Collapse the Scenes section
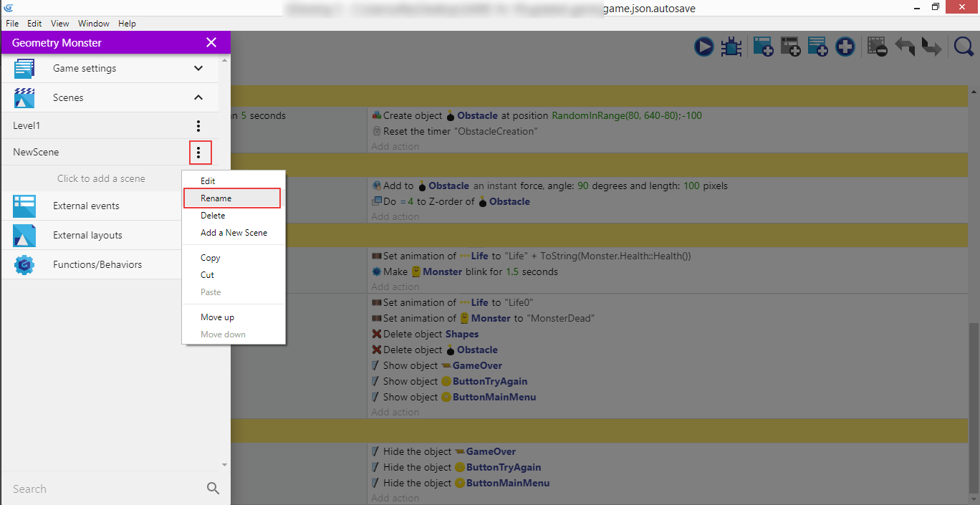Screen dimensions: 980x505 [x=198, y=97]
